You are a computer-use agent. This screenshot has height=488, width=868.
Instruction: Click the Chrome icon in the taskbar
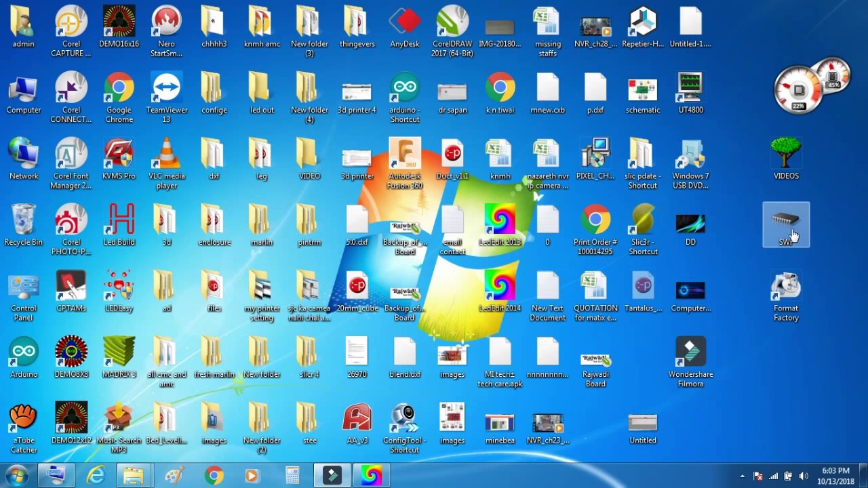pyautogui.click(x=214, y=476)
